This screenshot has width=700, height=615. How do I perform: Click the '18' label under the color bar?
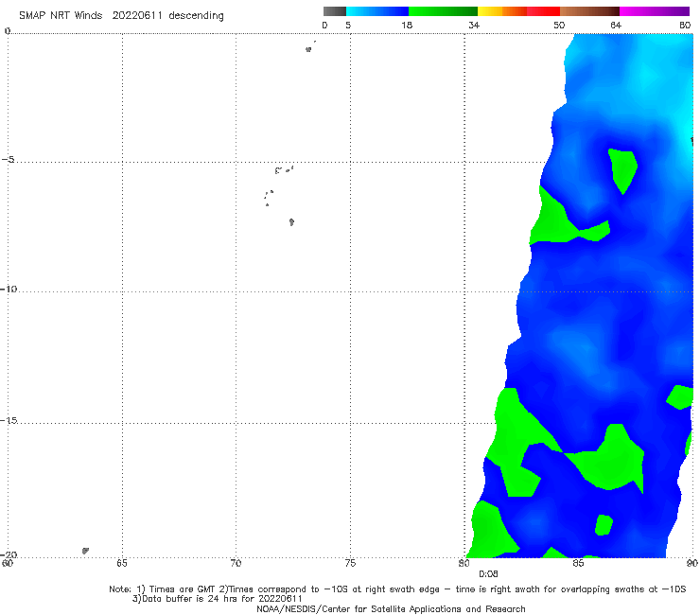[x=407, y=26]
